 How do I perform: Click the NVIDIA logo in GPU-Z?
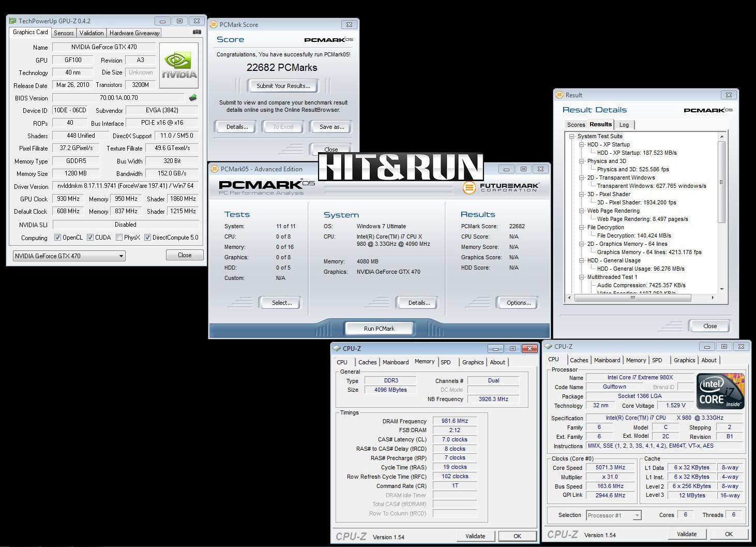179,66
